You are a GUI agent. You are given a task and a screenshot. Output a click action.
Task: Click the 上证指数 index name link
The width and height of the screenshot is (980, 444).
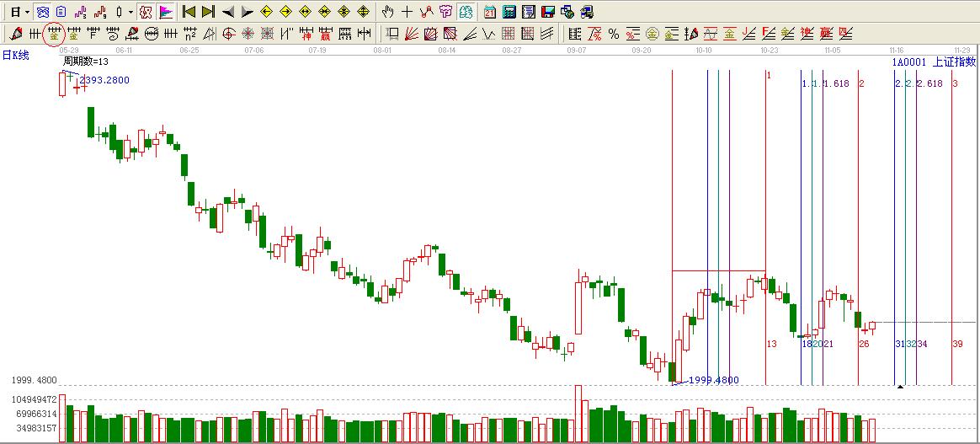(954, 62)
